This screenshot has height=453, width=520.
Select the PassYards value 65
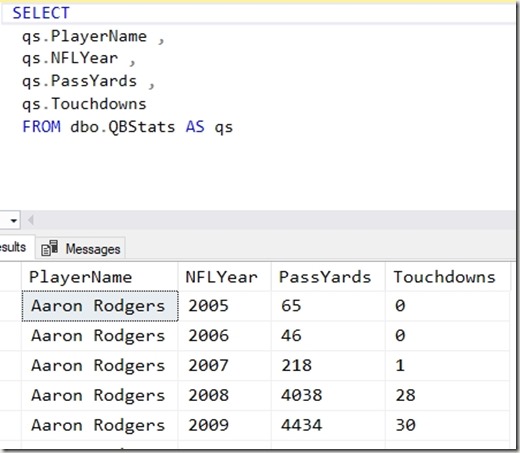coord(328,306)
